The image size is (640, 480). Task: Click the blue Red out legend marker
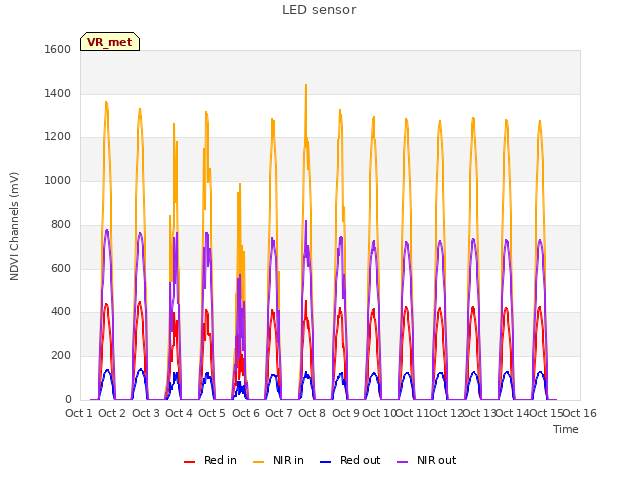click(325, 462)
